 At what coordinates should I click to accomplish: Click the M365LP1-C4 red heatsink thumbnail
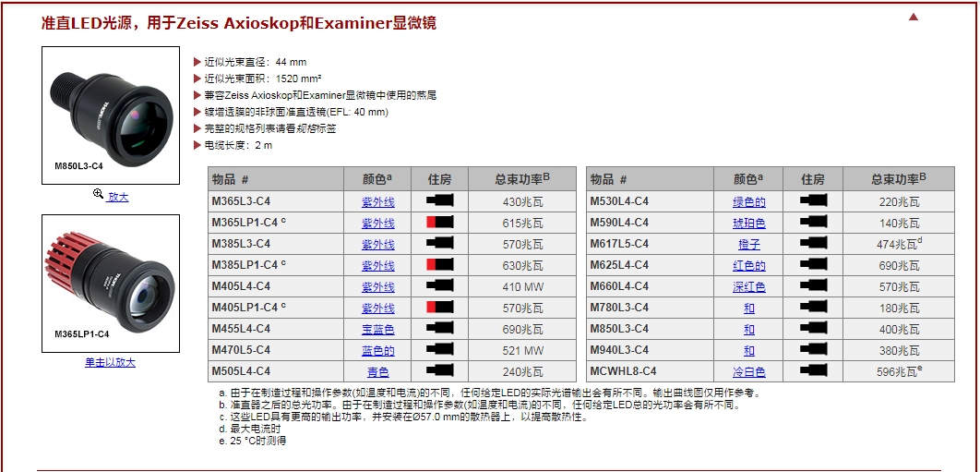pyautogui.click(x=111, y=284)
